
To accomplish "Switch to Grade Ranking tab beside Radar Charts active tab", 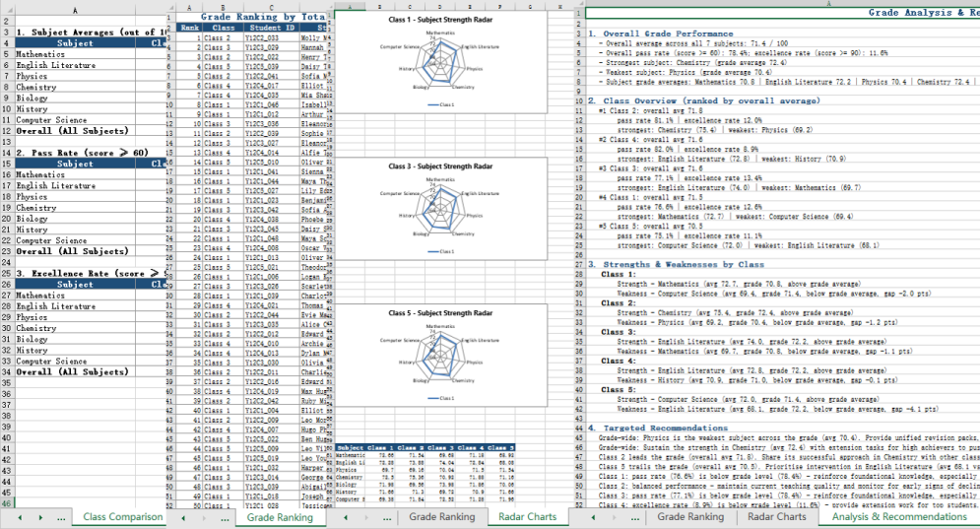I will pos(442,517).
